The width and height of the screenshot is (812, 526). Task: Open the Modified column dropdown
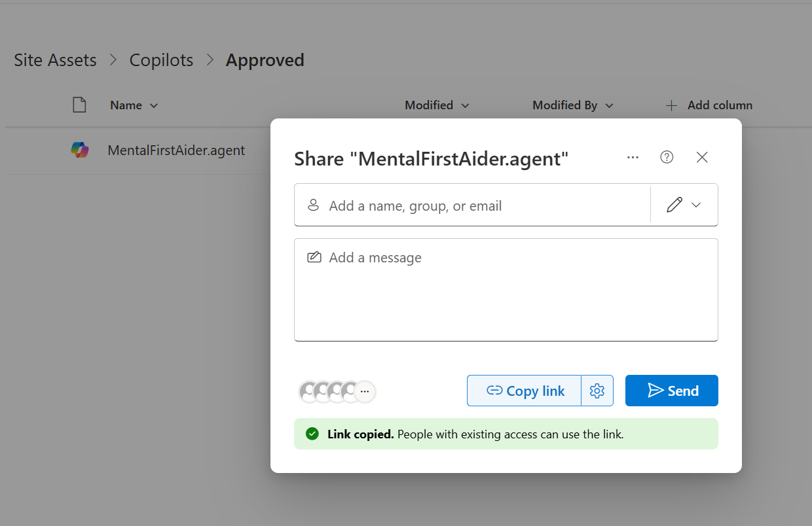465,105
